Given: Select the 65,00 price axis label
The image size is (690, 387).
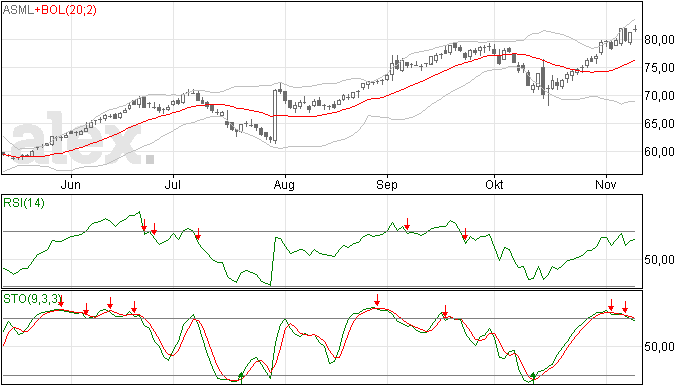Looking at the screenshot, I should tap(659, 124).
